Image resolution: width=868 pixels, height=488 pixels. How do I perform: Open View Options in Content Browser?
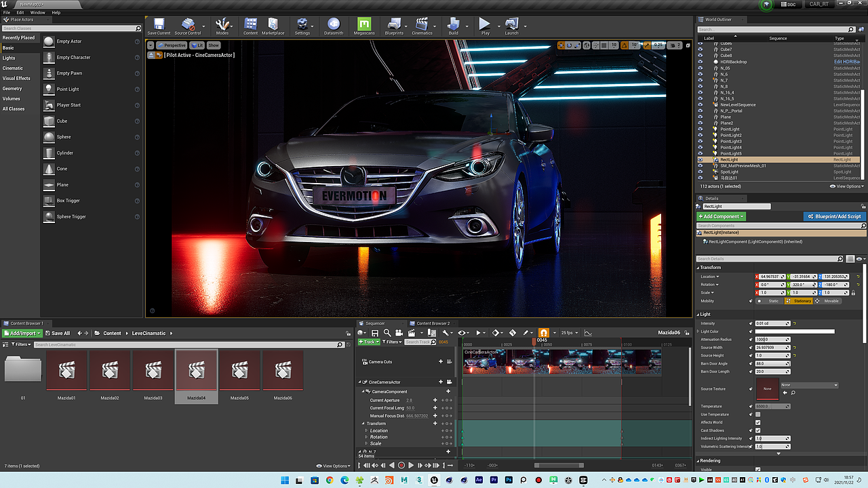[333, 466]
